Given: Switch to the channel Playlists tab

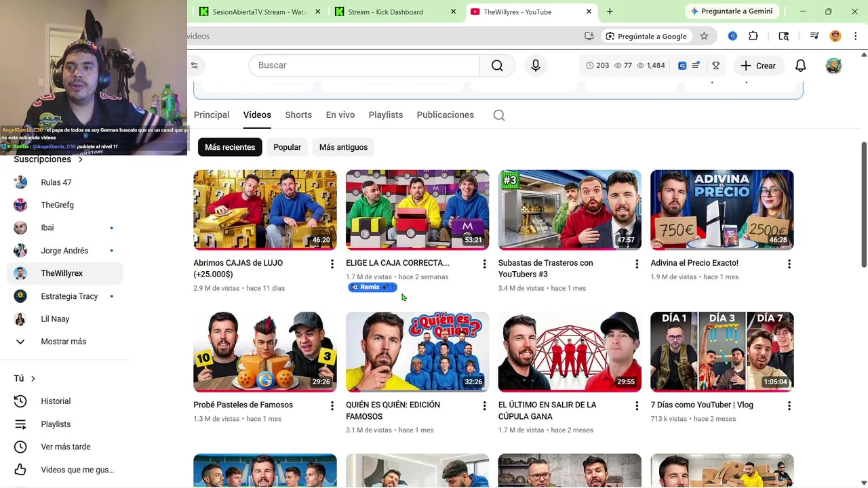Looking at the screenshot, I should 386,115.
